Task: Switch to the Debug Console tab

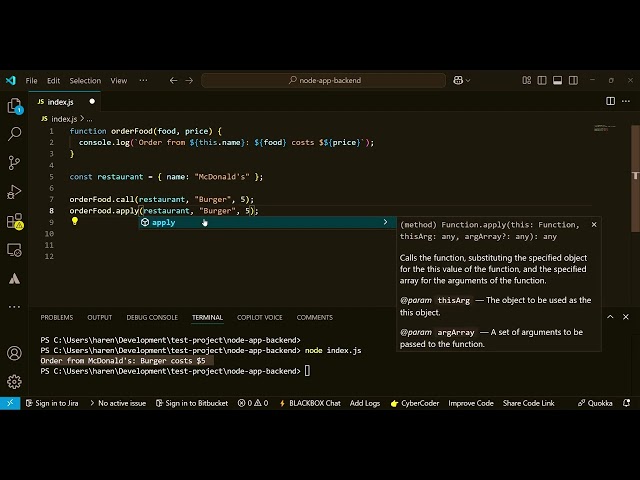Action: click(x=152, y=318)
